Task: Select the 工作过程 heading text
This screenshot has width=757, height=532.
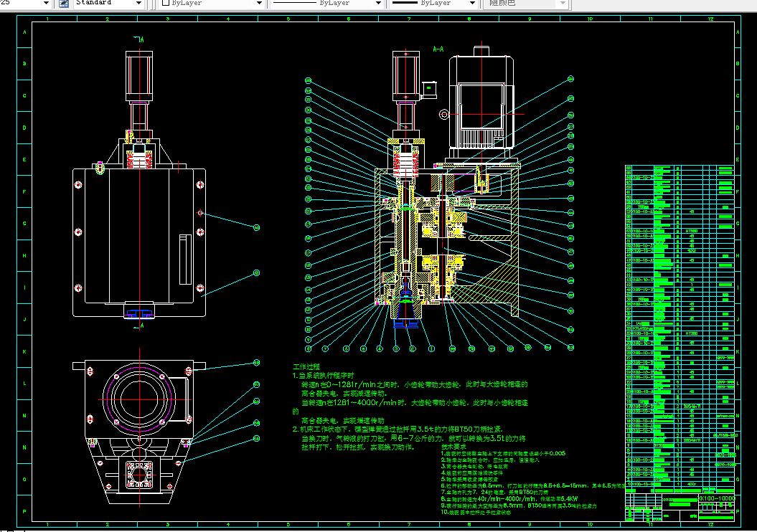Action: point(306,366)
